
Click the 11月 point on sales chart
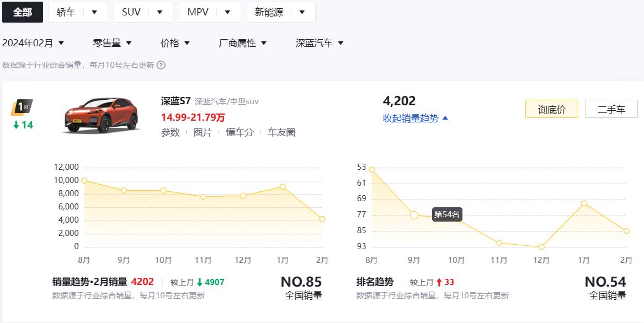coord(203,197)
